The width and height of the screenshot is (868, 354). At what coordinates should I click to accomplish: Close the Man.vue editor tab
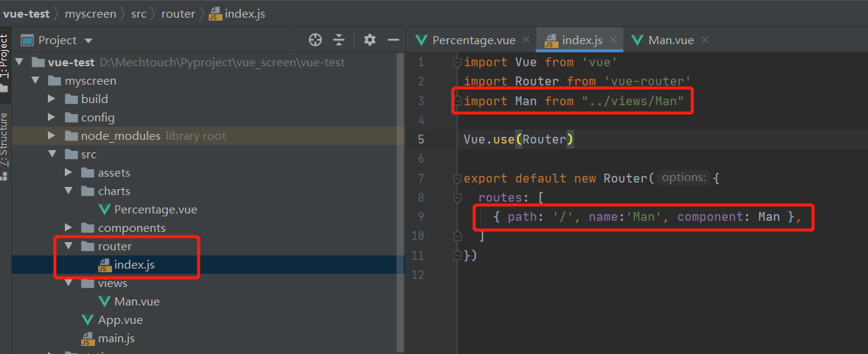point(706,40)
